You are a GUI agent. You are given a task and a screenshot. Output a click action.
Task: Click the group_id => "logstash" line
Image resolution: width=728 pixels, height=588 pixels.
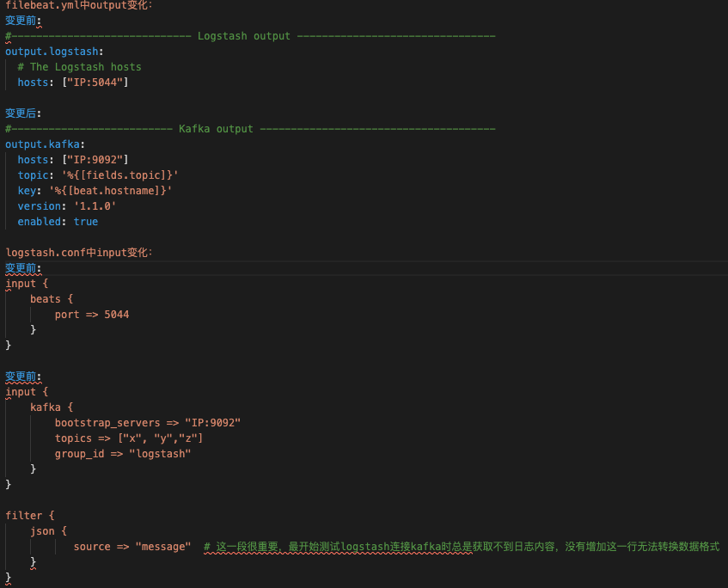tap(123, 454)
